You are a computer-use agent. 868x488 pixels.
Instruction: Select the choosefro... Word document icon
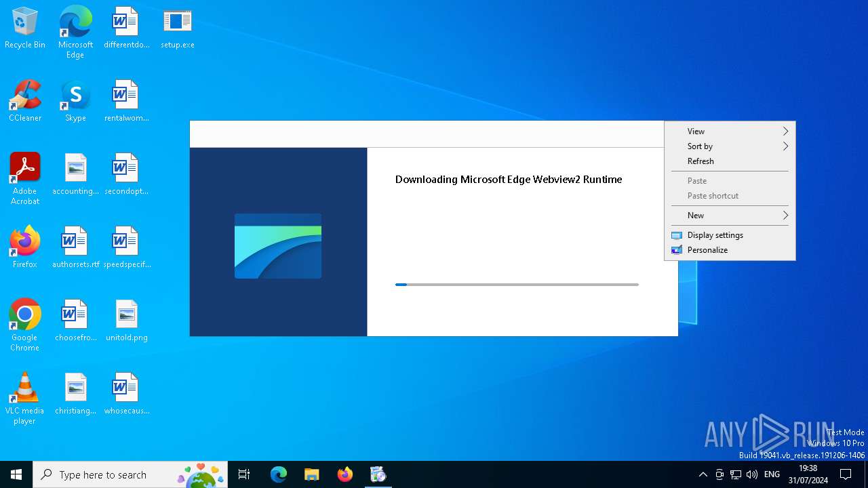75,321
